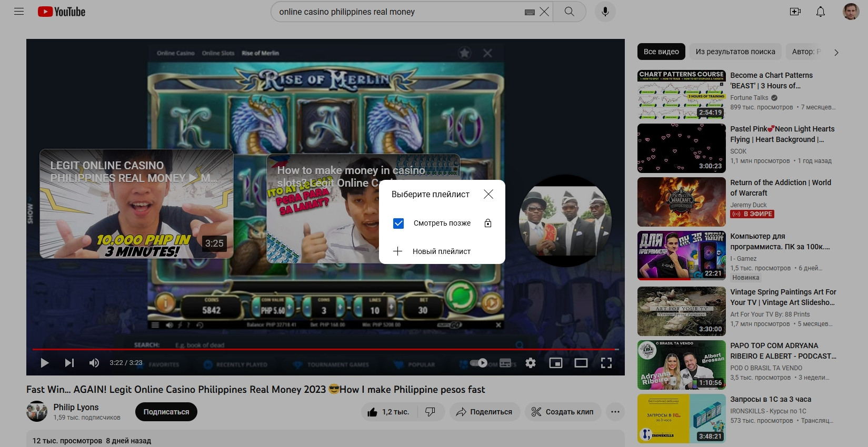The height and width of the screenshot is (447, 868).
Task: Open the create video menu
Action: click(x=795, y=12)
